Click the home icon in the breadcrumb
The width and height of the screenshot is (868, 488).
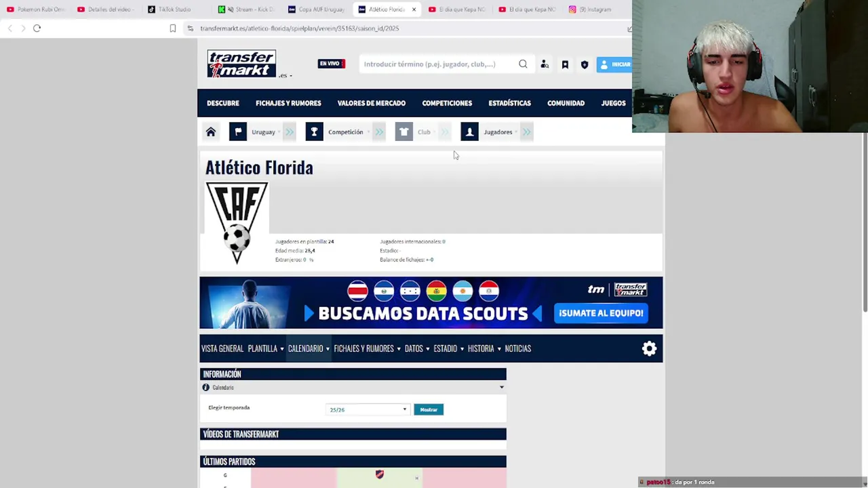(211, 132)
